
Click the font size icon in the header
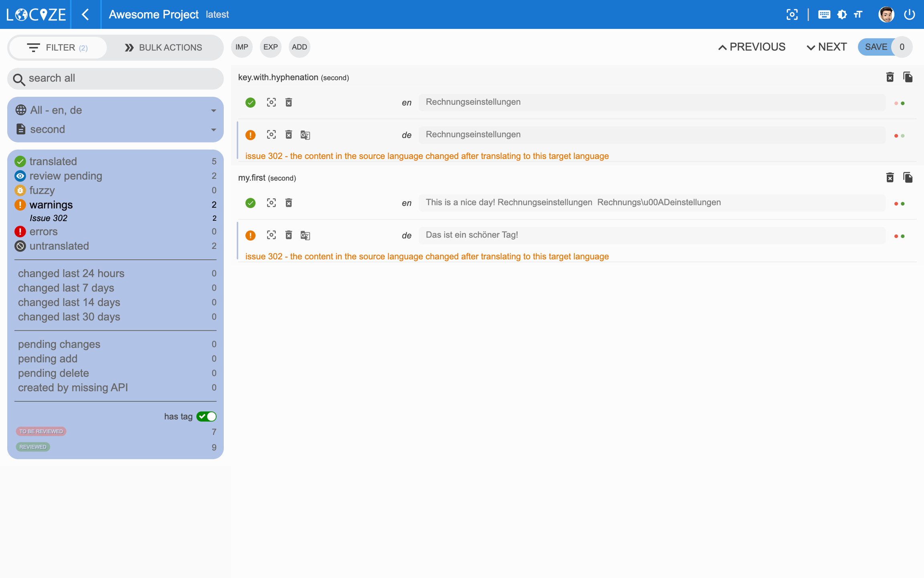(x=858, y=14)
